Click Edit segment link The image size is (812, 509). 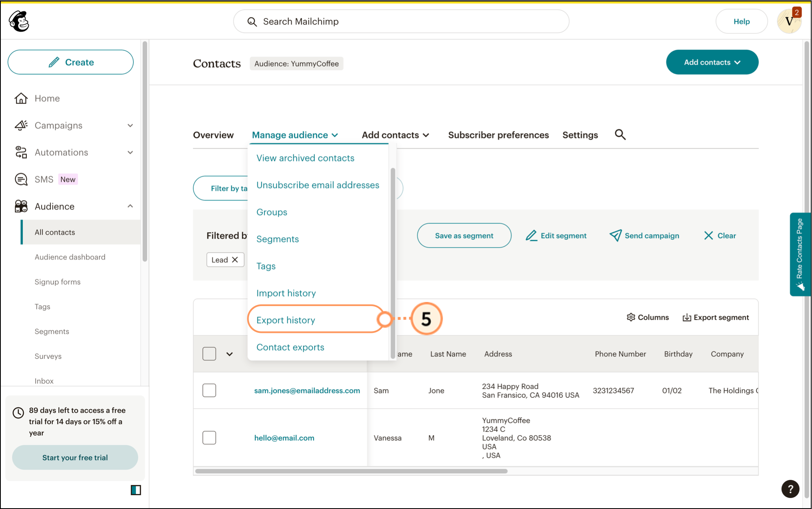(x=556, y=235)
